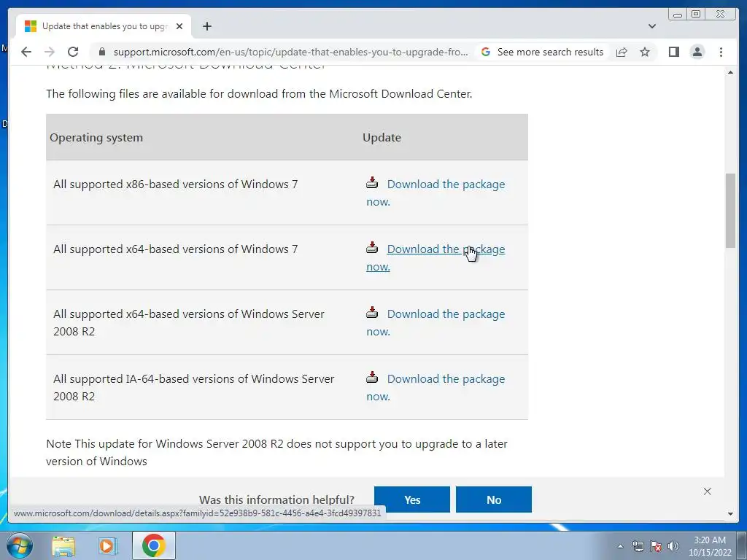Open the Chrome profile avatar

pos(697,52)
